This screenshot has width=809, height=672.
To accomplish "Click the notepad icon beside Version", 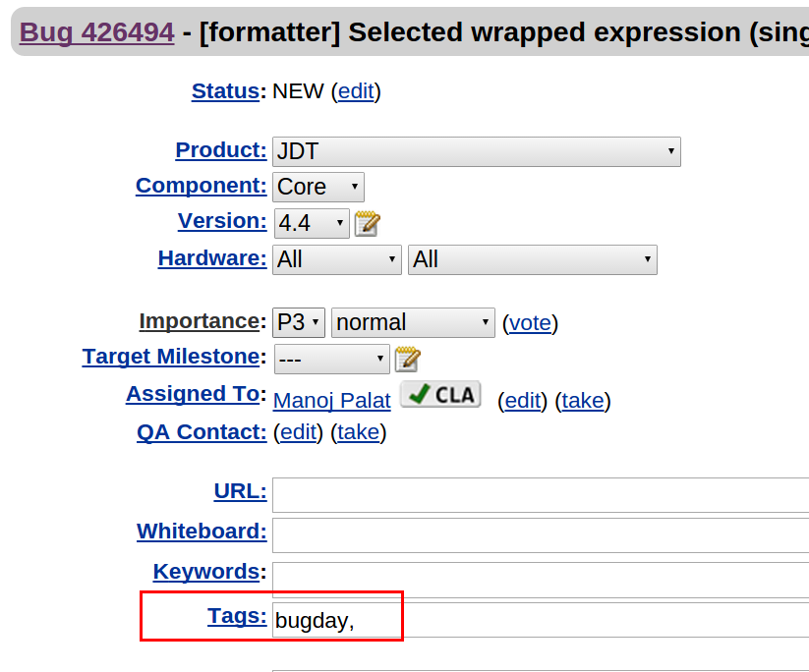I will [367, 223].
